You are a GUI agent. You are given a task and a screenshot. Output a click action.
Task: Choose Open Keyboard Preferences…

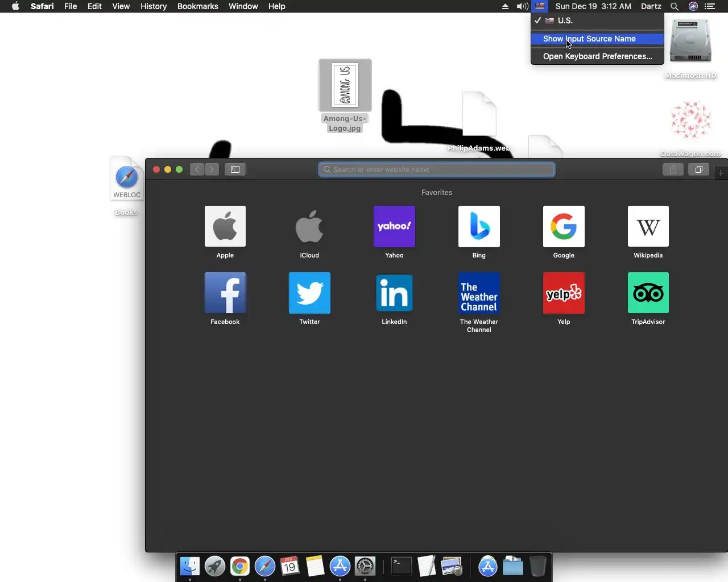(597, 56)
